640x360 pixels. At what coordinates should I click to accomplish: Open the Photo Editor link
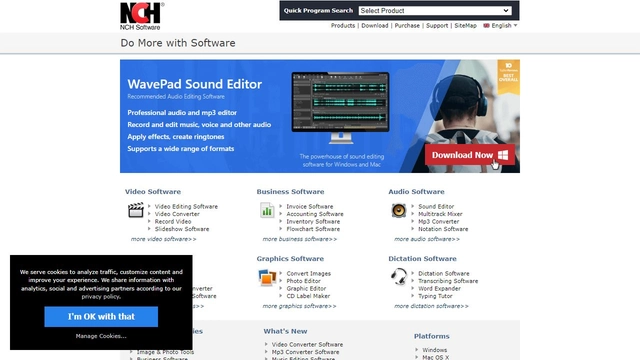tap(303, 281)
